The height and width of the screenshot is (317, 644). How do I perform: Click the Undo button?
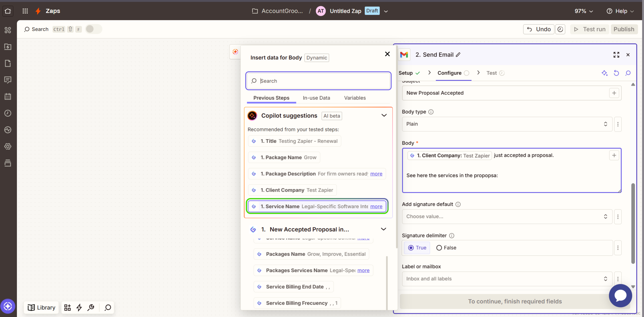click(x=539, y=29)
